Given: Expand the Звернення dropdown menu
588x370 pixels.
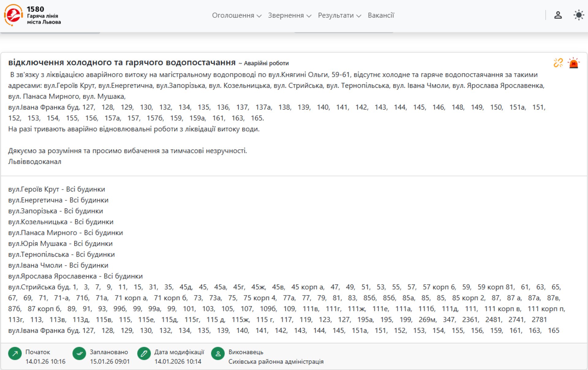Looking at the screenshot, I should pos(289,15).
